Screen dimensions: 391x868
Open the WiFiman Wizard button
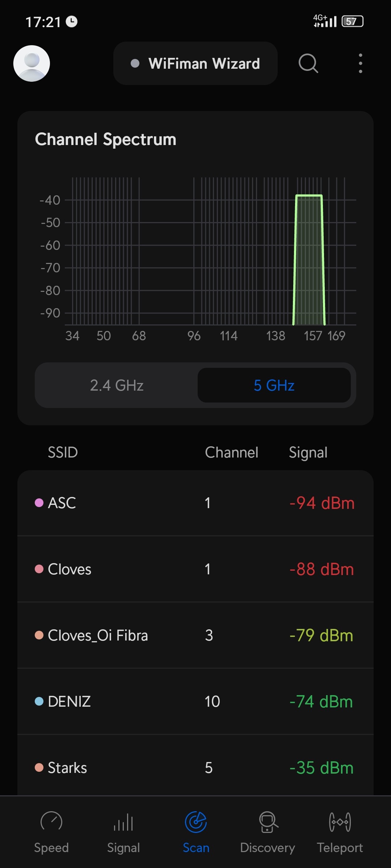(195, 63)
